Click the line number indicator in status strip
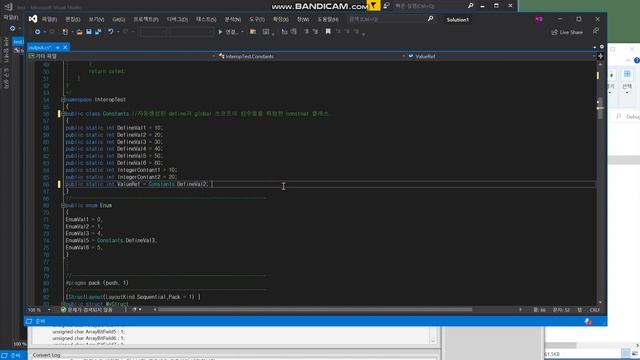 pyautogui.click(x=539, y=310)
